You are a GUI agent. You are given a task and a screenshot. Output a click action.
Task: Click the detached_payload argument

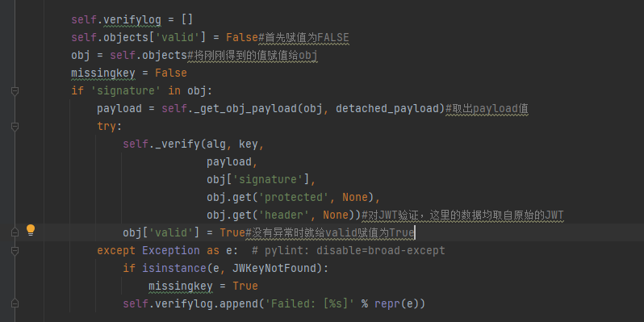pos(387,109)
